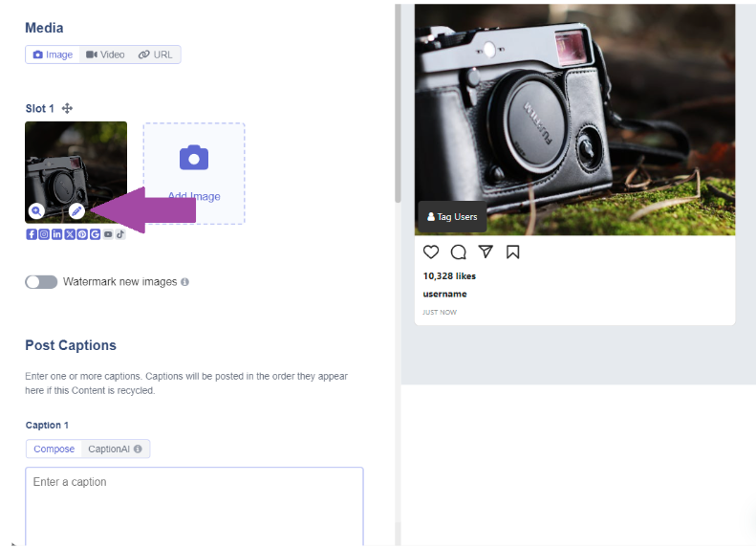Screen dimensions: 756x548
Task: Click the Slot 1 move handle icon
Action: 67,108
